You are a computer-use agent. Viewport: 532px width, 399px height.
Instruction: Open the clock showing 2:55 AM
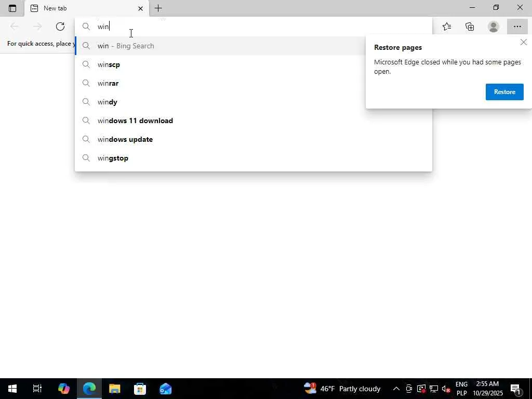tap(487, 389)
